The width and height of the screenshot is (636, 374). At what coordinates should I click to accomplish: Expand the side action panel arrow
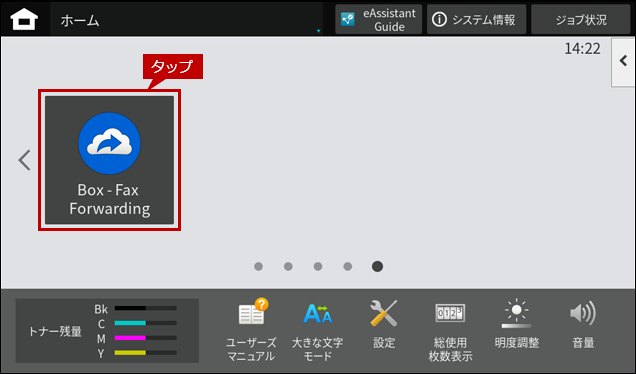[x=623, y=62]
